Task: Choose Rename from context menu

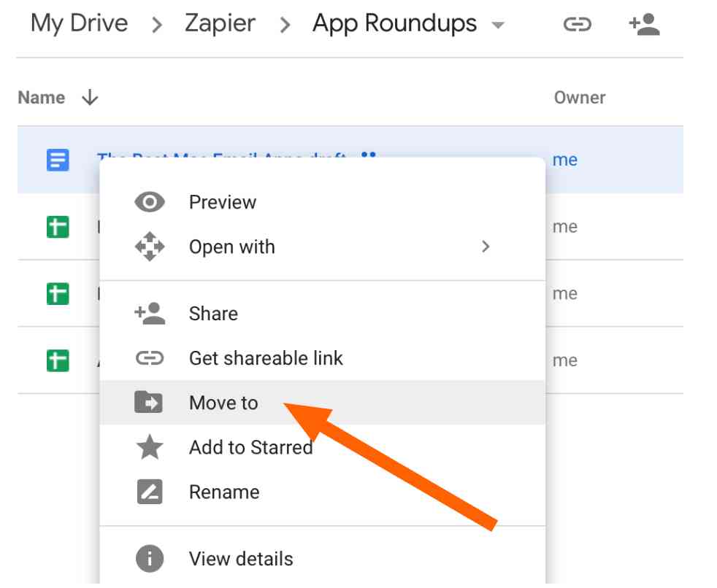Action: coord(323,492)
